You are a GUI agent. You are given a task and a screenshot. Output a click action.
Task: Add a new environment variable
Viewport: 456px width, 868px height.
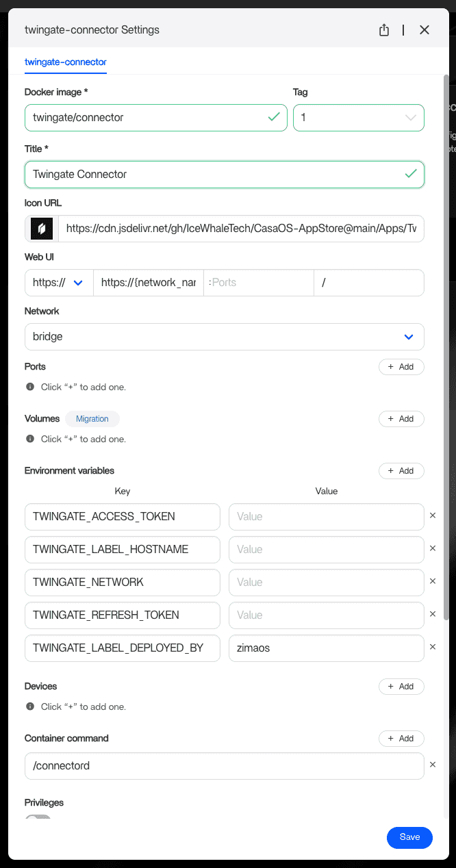[x=401, y=471]
